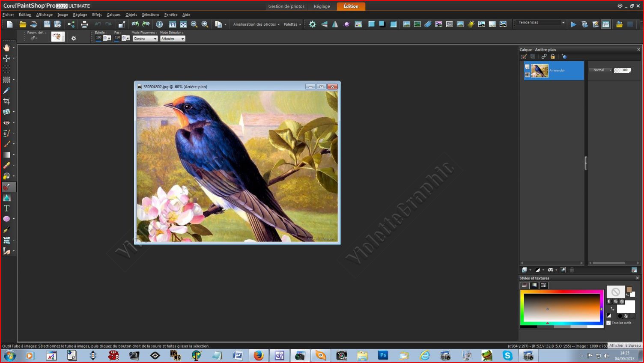Select the Crop tool in the left toolbar
This screenshot has width=644, height=363.
(x=6, y=101)
